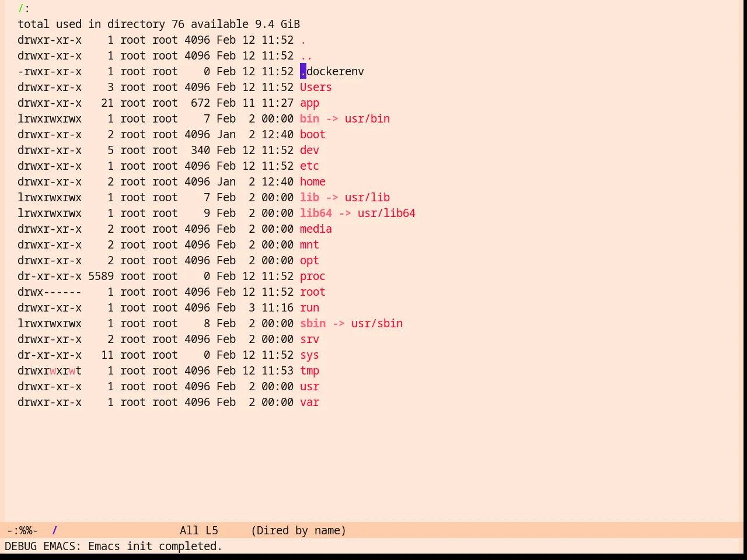
Task: Click size 340 in dev row
Action: pos(200,150)
